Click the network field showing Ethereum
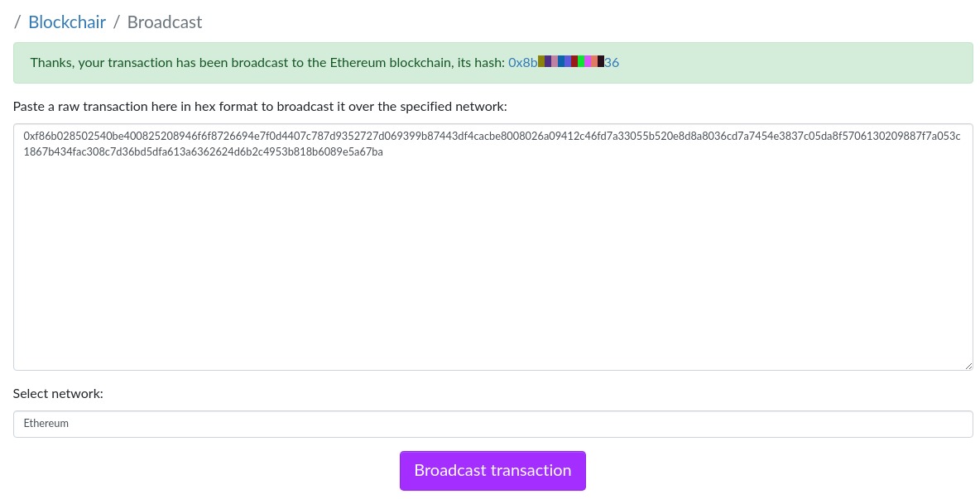Screen dimensions: 980x499 (x=492, y=424)
